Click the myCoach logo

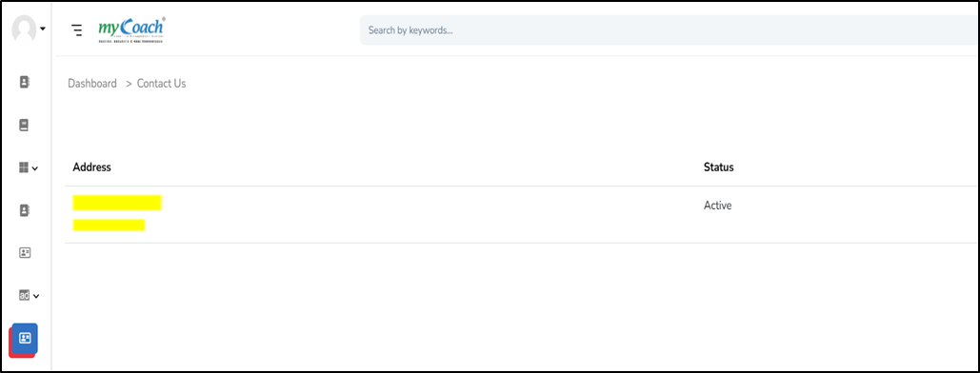[x=131, y=30]
